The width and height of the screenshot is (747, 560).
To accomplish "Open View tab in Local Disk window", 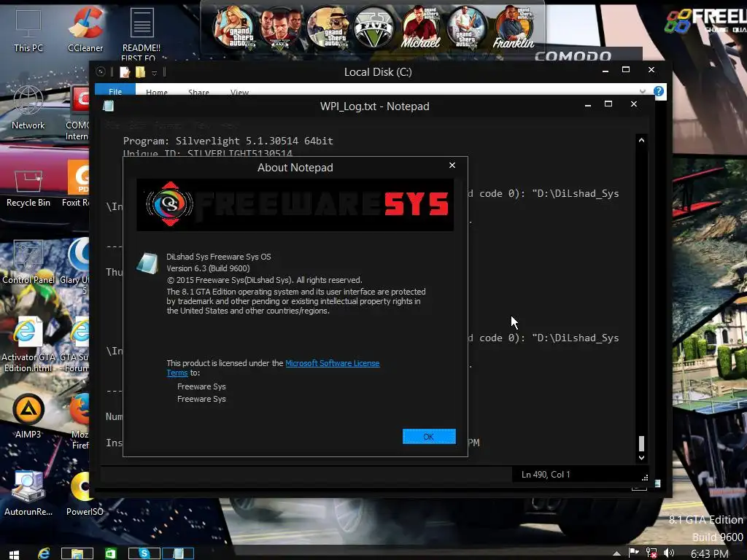I will point(239,92).
